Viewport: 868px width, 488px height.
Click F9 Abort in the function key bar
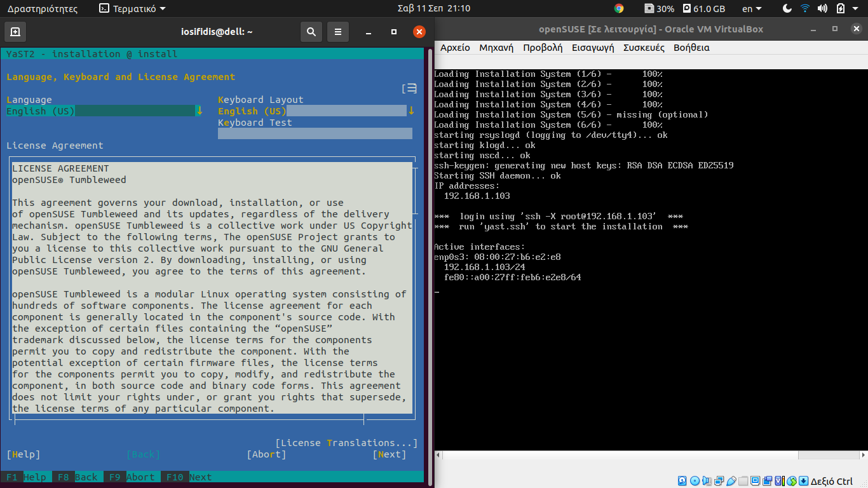[132, 477]
